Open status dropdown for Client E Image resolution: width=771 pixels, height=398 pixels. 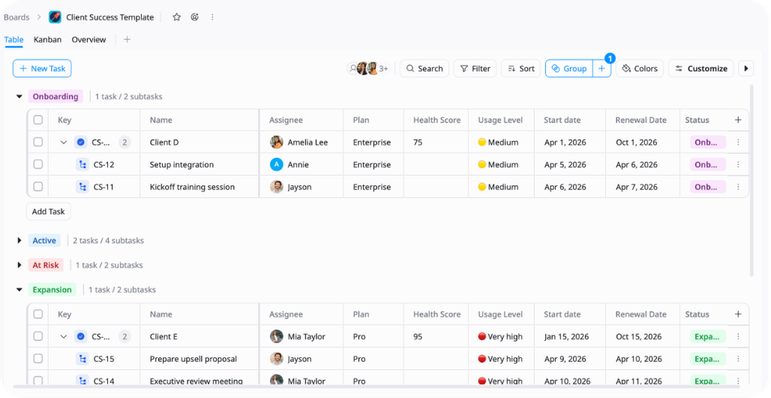coord(708,337)
